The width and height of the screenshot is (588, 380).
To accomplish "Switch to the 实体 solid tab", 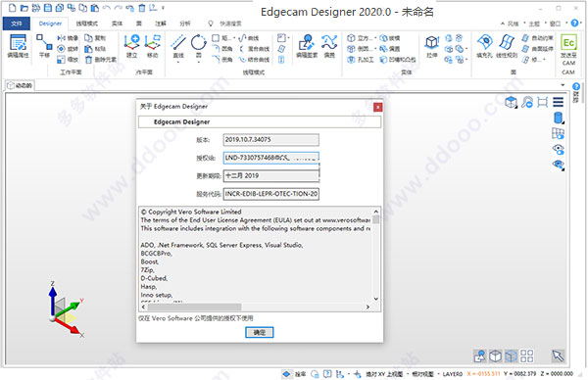I will (x=117, y=24).
